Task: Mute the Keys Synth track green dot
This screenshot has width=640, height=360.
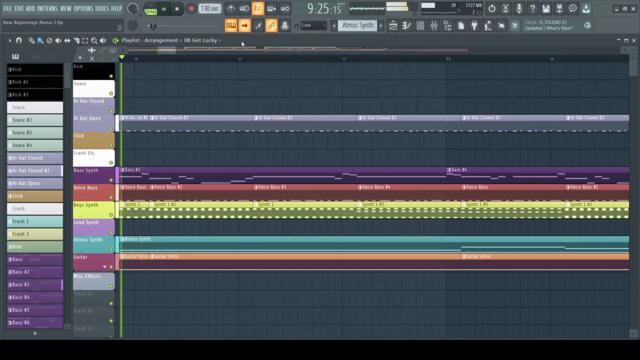Action: pos(111,215)
